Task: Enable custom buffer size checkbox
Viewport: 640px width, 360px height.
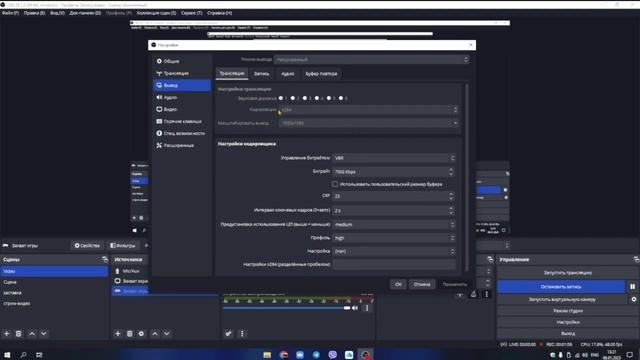Action: click(335, 184)
